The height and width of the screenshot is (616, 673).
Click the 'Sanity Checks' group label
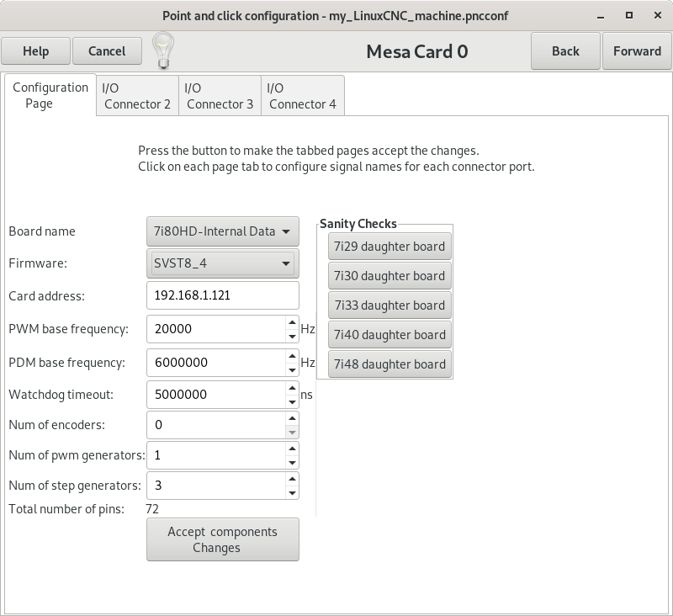point(358,224)
